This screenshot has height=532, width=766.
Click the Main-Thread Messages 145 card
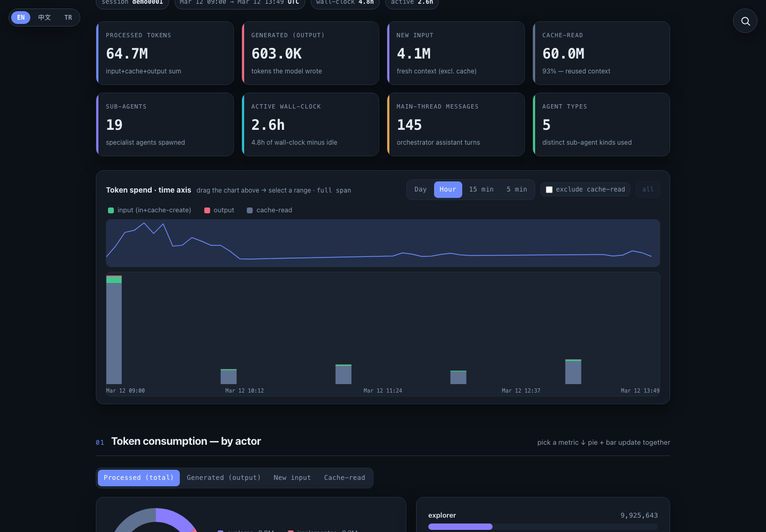click(x=456, y=124)
